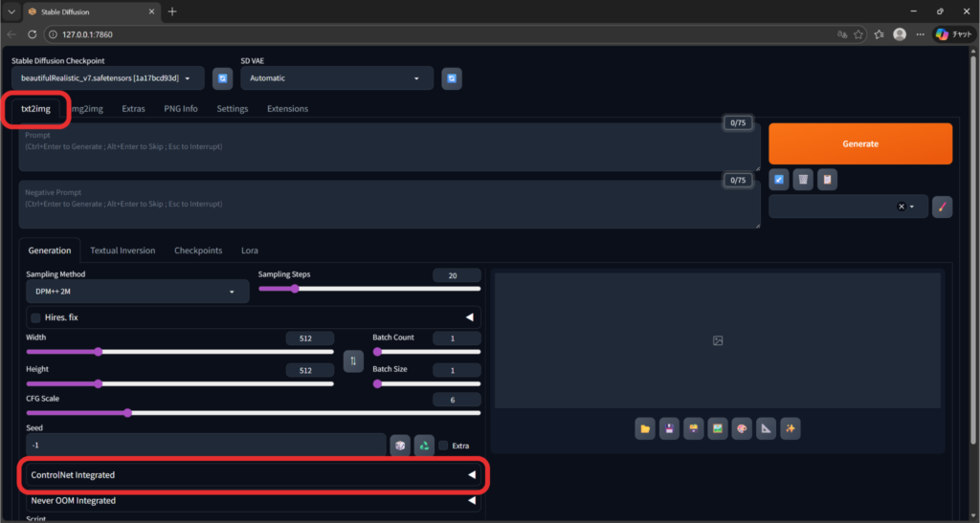980x523 pixels.
Task: Switch to the Extras tab
Action: (133, 109)
